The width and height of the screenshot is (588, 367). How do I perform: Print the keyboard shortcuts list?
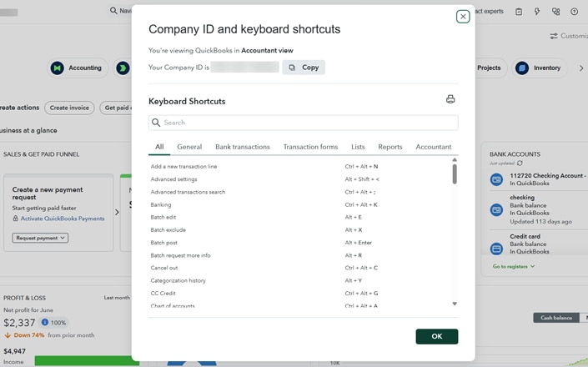pyautogui.click(x=450, y=99)
